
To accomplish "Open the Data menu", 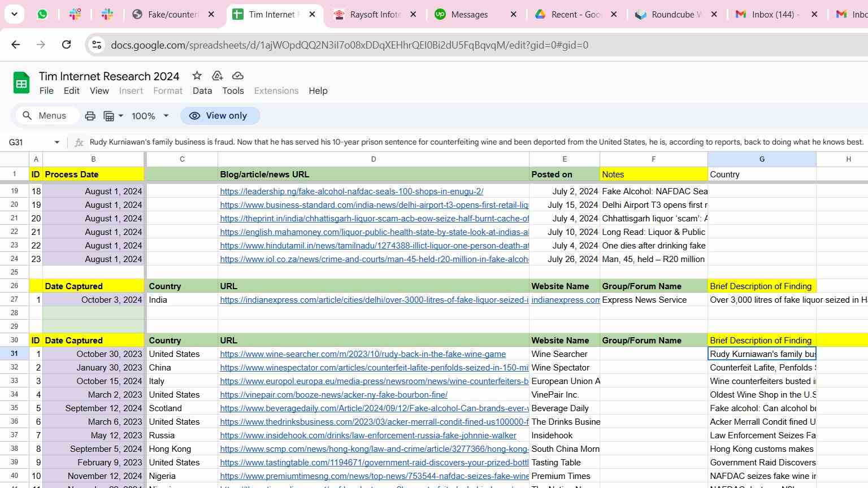I will click(202, 91).
